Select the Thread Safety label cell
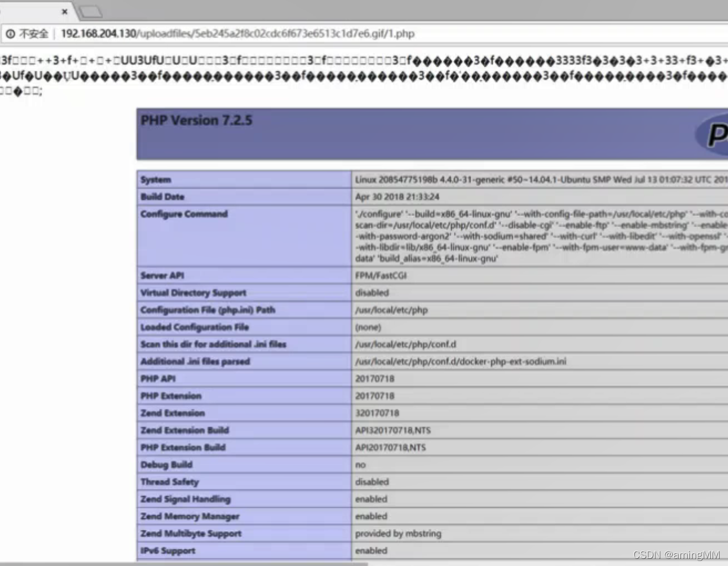Image resolution: width=728 pixels, height=566 pixels. point(244,481)
